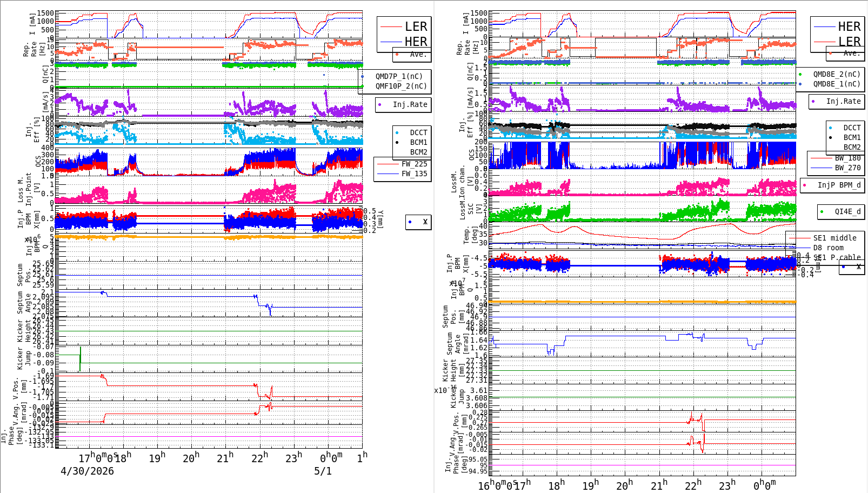Click the QI4E_d legend entry
Viewport: 868px width, 493px height.
[847, 211]
